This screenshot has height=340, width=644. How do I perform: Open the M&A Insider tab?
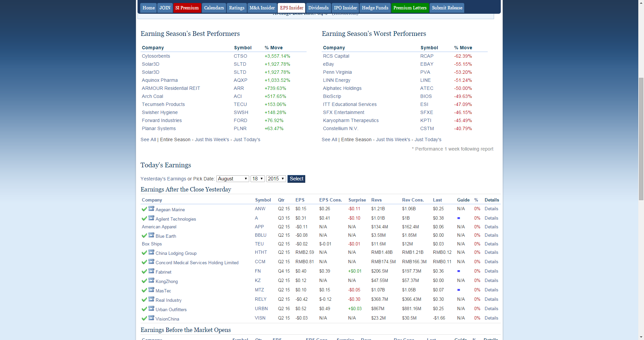click(262, 8)
